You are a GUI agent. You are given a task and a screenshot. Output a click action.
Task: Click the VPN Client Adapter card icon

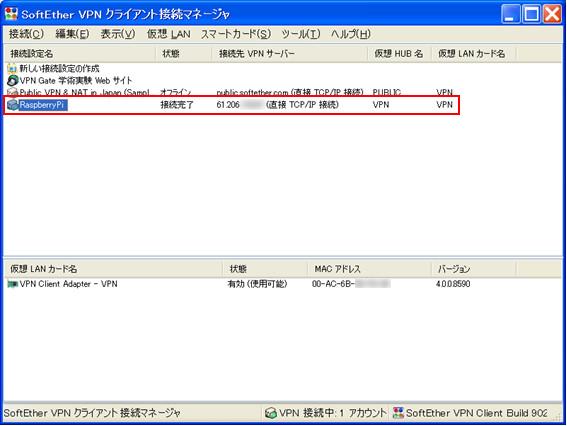click(x=13, y=284)
